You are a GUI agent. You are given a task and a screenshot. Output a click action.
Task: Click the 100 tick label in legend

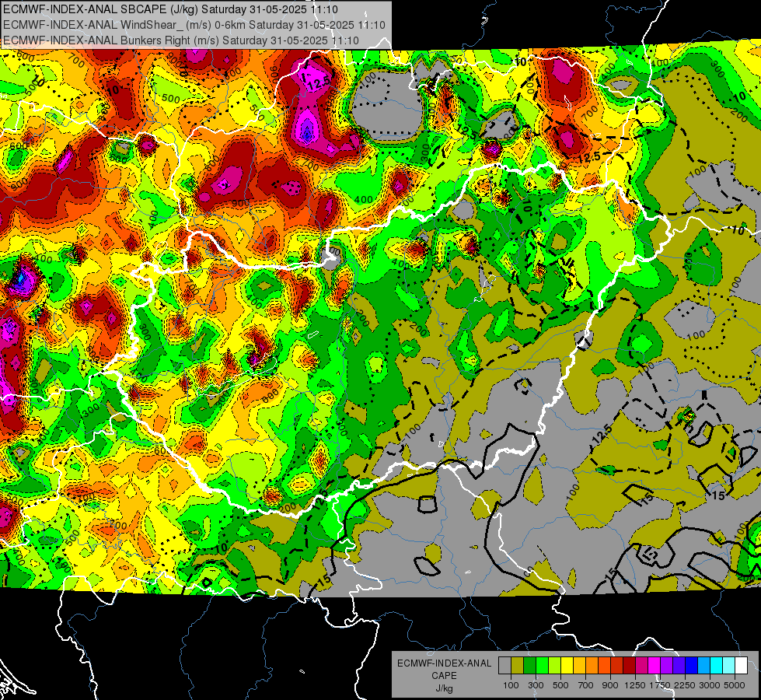511,685
